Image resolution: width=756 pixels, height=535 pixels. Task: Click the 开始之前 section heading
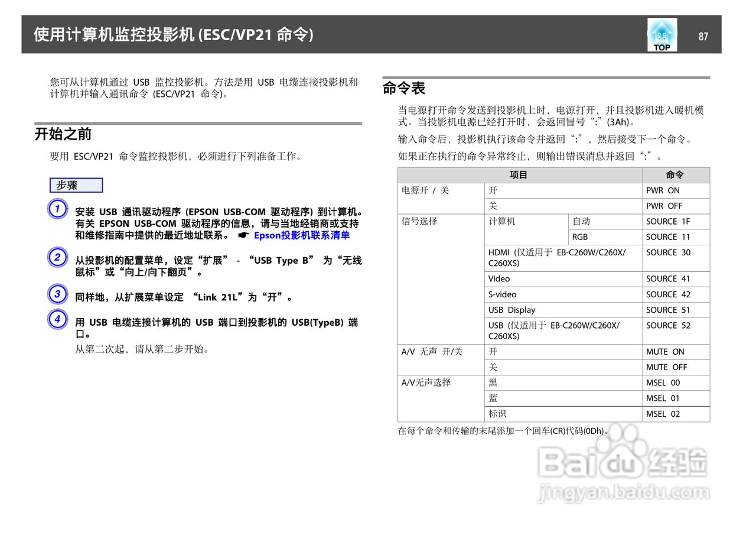pos(63,134)
